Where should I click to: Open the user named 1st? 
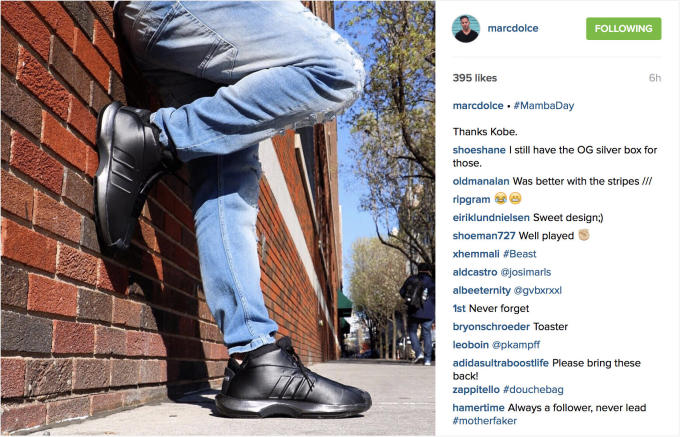tap(459, 309)
